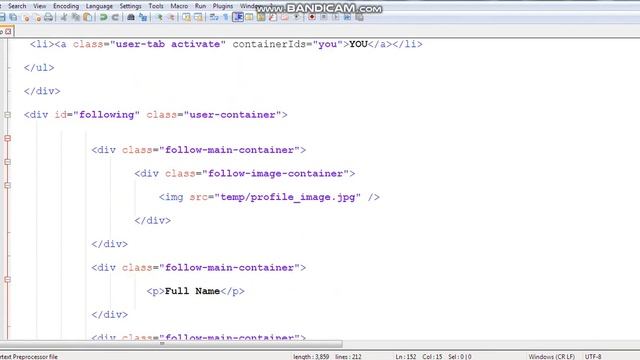Screen dimensions: 640x360
Task: Collapse the fold marker above first follow-main-container
Action: pos(7,138)
